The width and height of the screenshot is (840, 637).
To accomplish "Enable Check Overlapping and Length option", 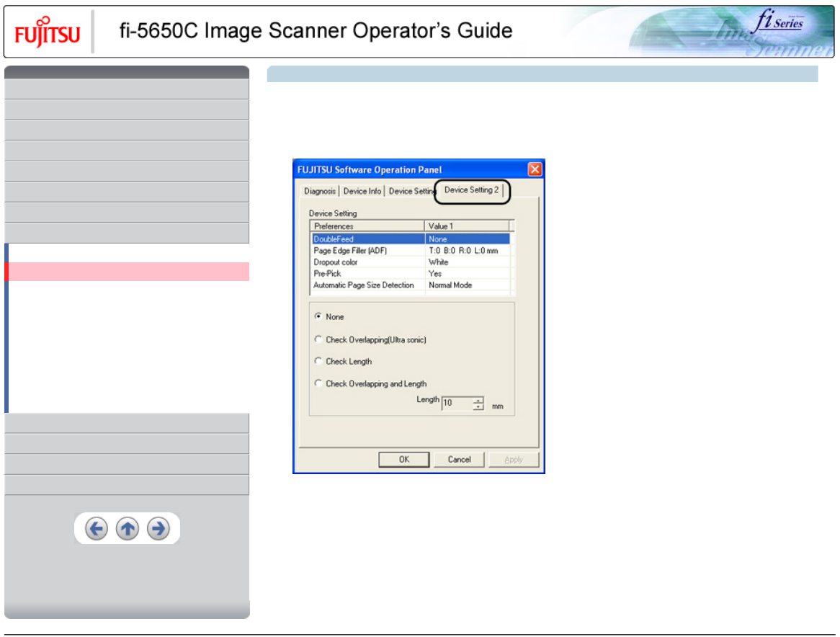I will tap(318, 384).
